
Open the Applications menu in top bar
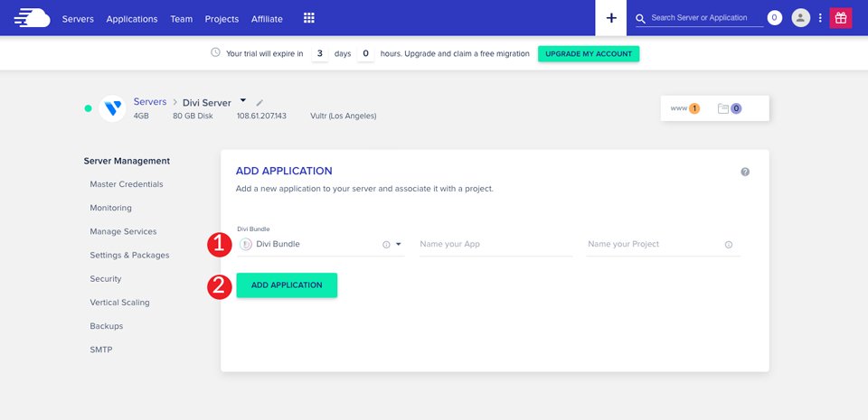131,19
